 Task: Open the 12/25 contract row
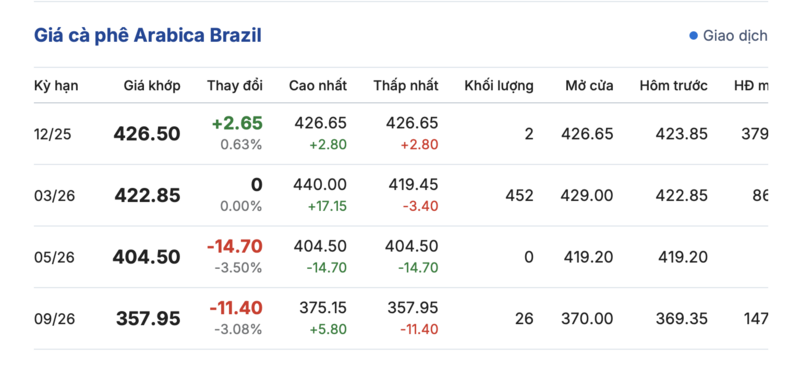401,134
